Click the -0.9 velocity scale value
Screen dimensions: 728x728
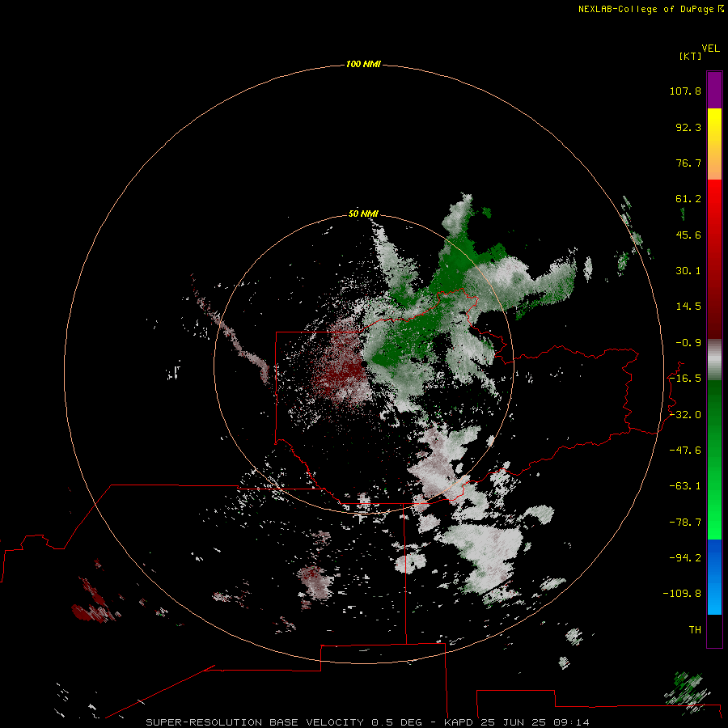click(x=688, y=343)
